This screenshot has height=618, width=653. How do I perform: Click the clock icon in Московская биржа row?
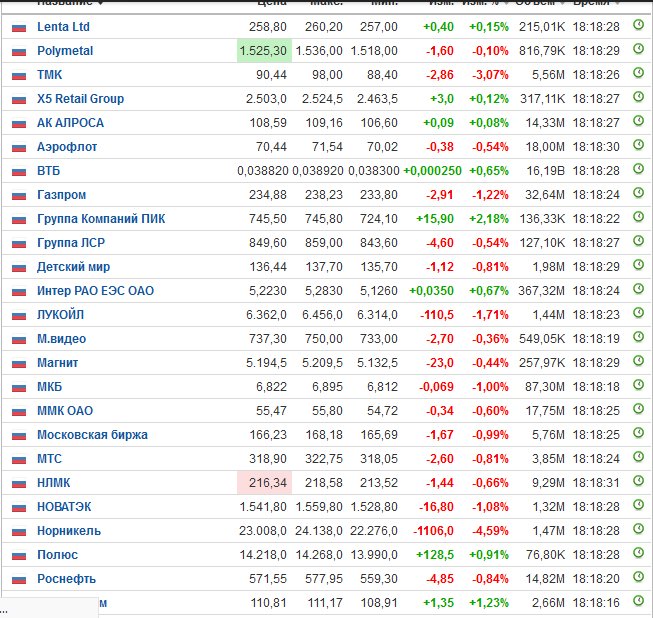pyautogui.click(x=638, y=433)
